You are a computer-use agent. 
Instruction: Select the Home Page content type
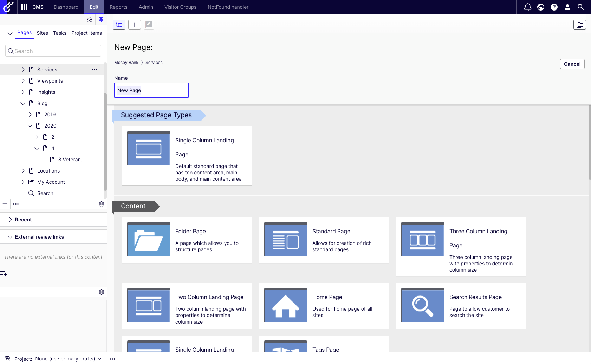tap(324, 305)
